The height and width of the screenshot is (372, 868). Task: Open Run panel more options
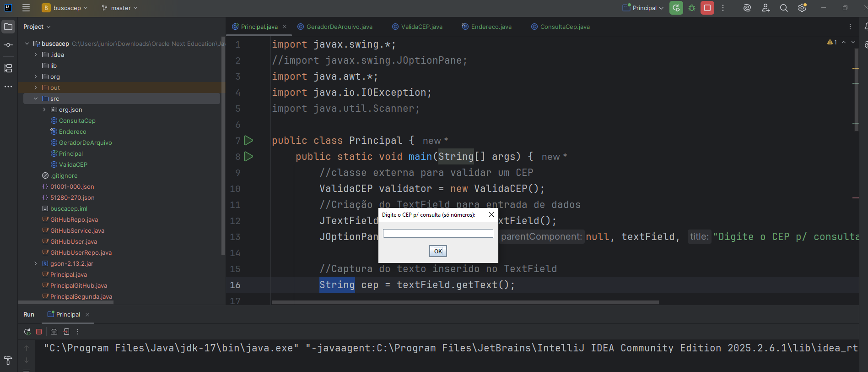coord(78,332)
